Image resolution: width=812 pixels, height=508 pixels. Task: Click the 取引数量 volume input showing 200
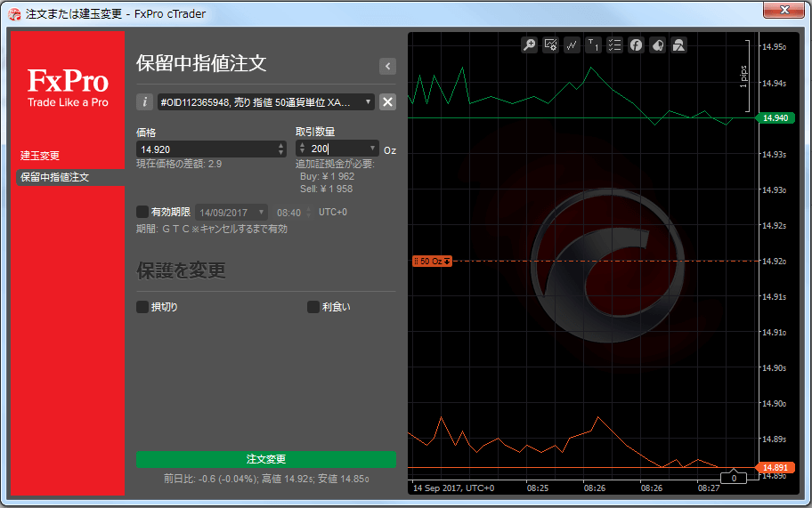[x=337, y=149]
